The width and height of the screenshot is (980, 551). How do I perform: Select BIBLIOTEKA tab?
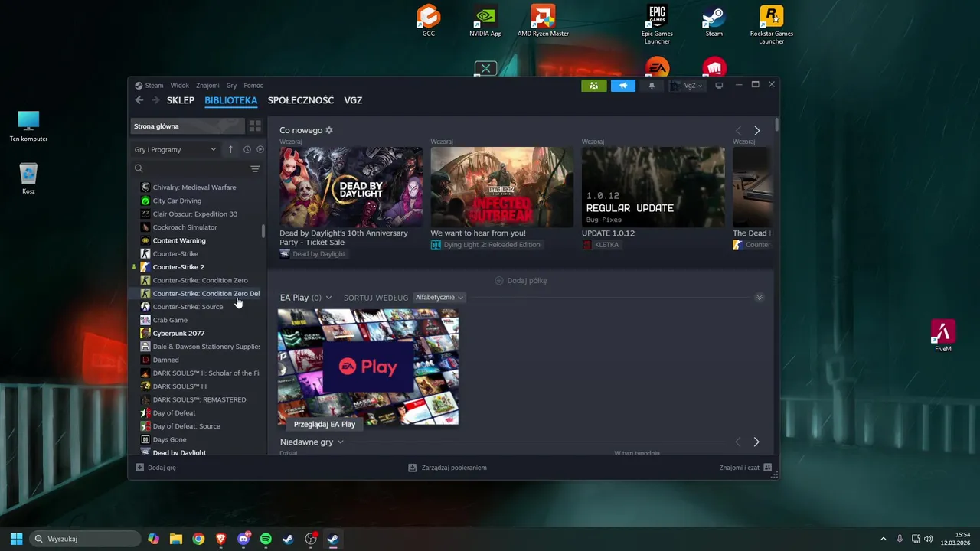tap(231, 100)
